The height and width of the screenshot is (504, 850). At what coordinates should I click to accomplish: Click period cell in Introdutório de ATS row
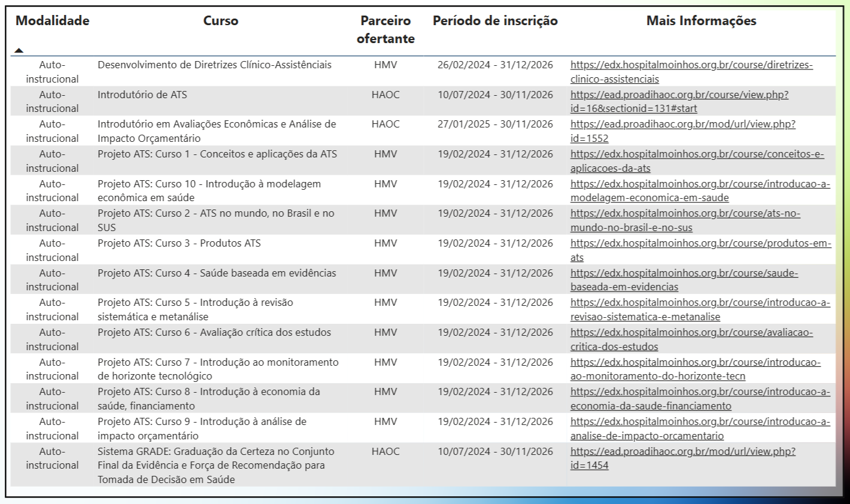[495, 95]
